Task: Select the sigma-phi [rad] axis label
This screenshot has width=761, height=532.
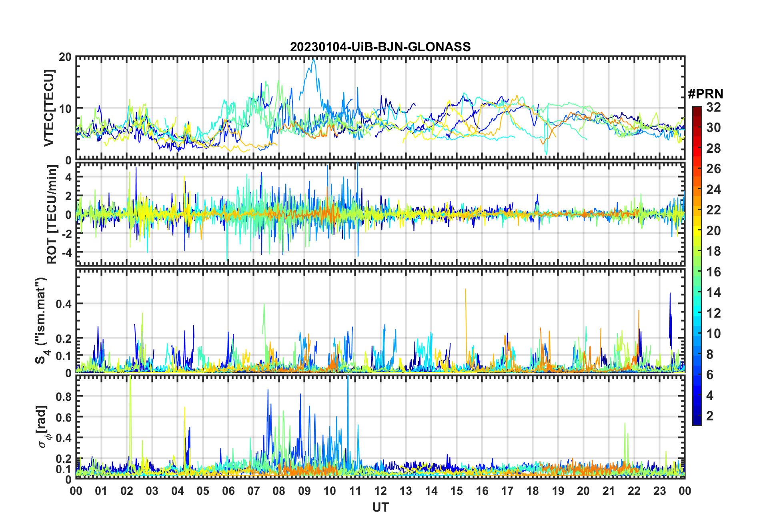Action: [x=43, y=427]
